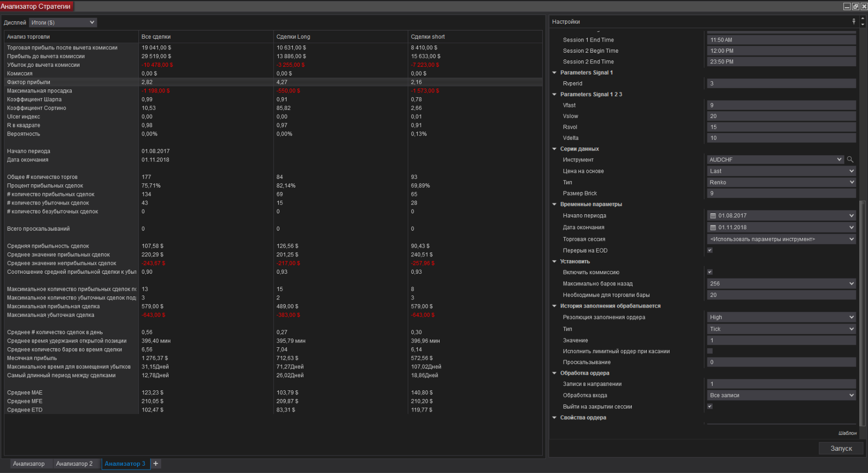The width and height of the screenshot is (868, 473).
Task: Click the Значение value field
Action: [781, 340]
